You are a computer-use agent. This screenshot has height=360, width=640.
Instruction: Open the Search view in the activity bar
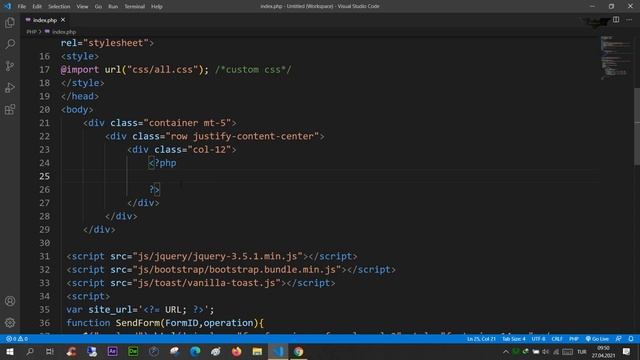pos(10,44)
